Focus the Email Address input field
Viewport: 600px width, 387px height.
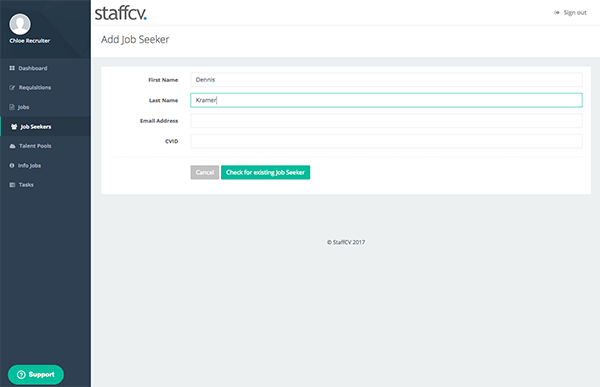pos(386,121)
